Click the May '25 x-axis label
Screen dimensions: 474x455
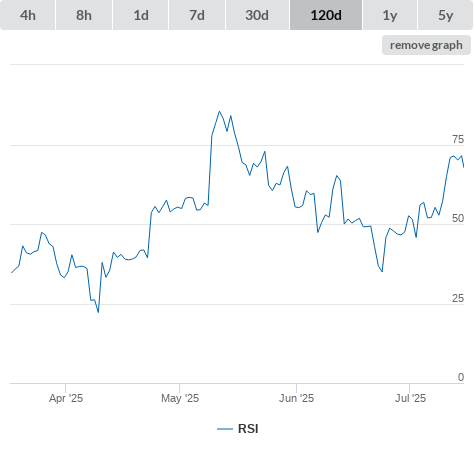[x=180, y=398]
